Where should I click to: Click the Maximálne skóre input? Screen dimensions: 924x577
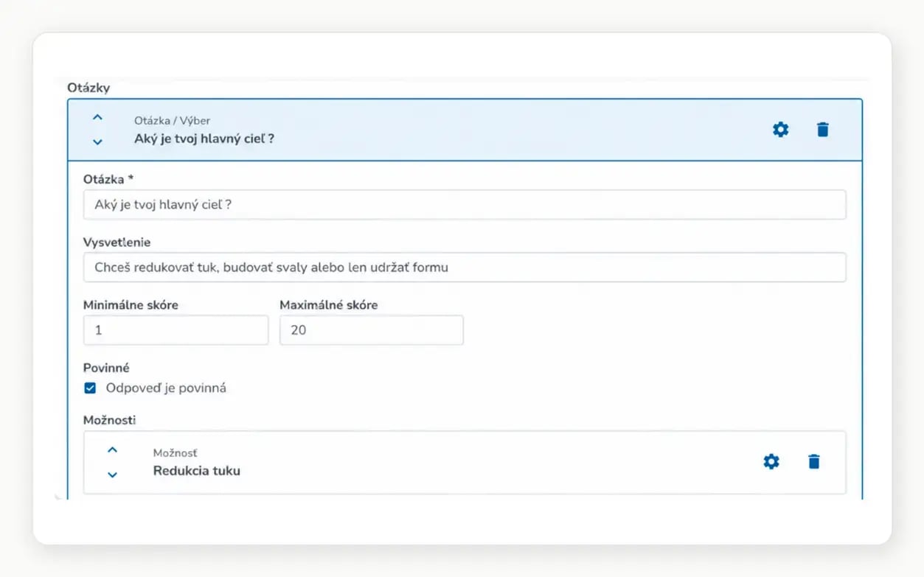372,330
